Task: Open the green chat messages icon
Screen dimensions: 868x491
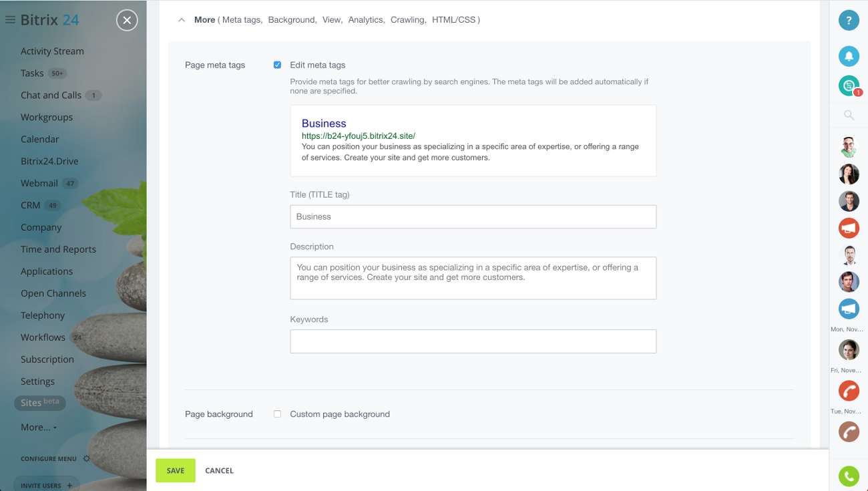Action: (x=849, y=86)
